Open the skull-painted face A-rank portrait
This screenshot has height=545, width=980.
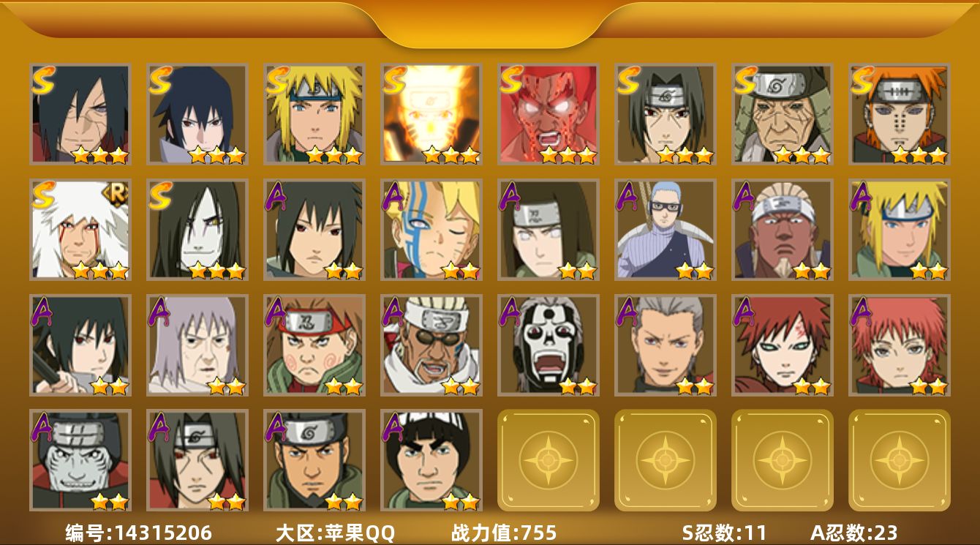tap(548, 345)
